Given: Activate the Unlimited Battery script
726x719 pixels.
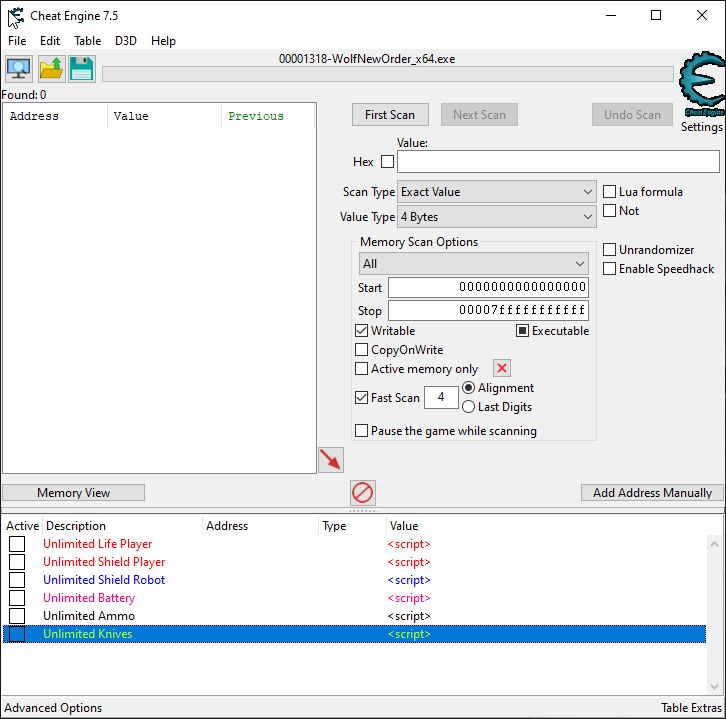Looking at the screenshot, I should pyautogui.click(x=17, y=598).
